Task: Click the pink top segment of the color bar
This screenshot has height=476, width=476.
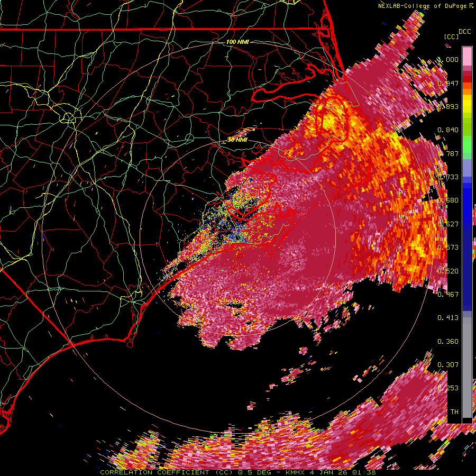Action: click(467, 56)
